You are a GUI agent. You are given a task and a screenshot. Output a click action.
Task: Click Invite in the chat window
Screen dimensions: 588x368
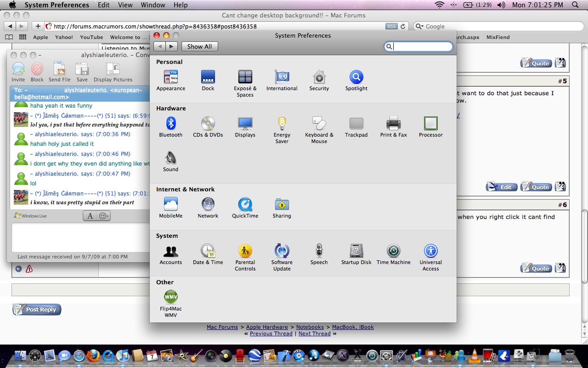18,72
